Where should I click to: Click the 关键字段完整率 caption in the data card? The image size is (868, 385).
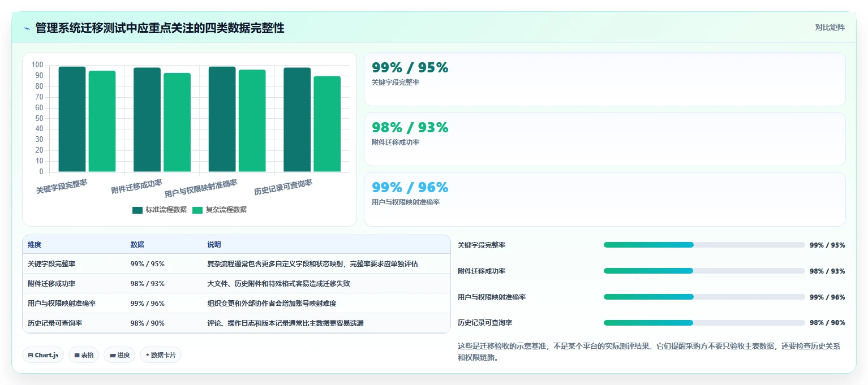coord(396,83)
